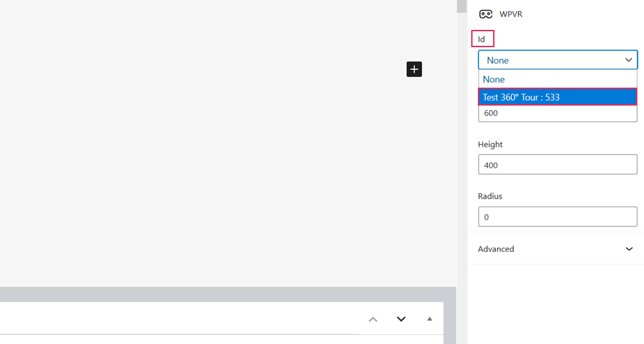Viewport: 644px width, 344px height.
Task: Select Test 360° Tour : 533 option
Action: pyautogui.click(x=558, y=97)
